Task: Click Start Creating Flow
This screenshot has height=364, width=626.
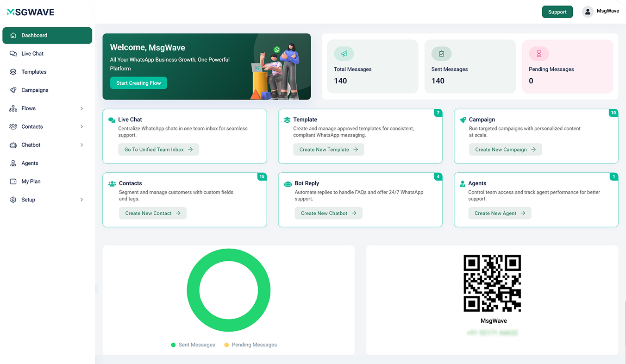Action: [138, 83]
